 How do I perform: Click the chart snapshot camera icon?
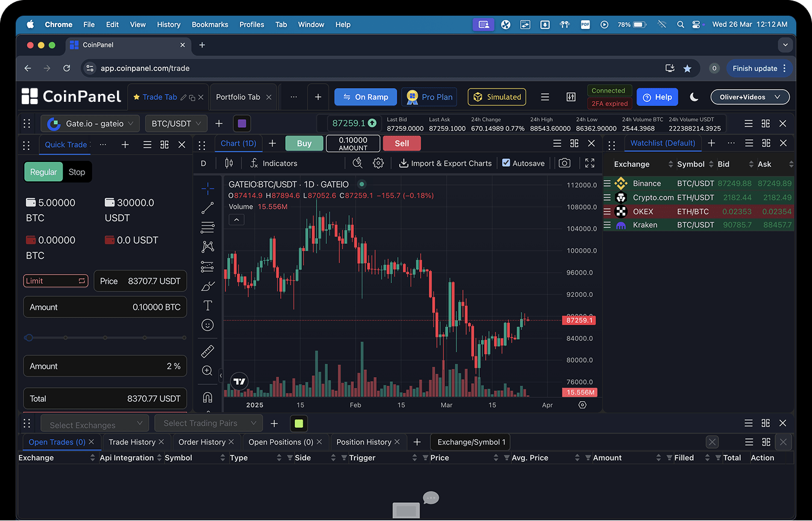(x=564, y=163)
